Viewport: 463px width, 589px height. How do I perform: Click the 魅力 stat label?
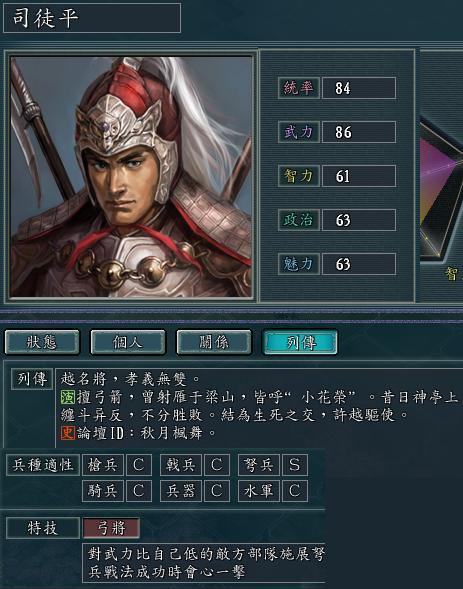(x=299, y=264)
